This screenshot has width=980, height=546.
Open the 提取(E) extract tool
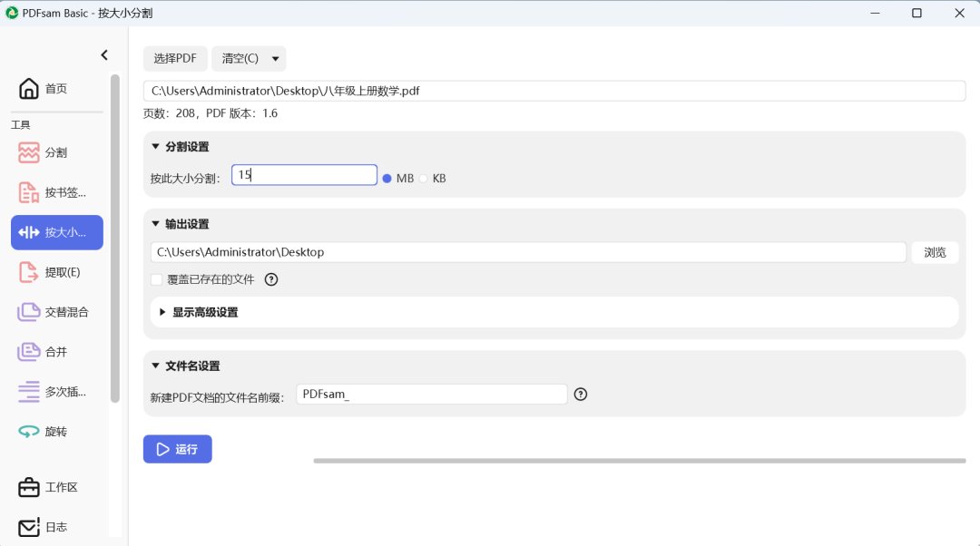coord(57,272)
